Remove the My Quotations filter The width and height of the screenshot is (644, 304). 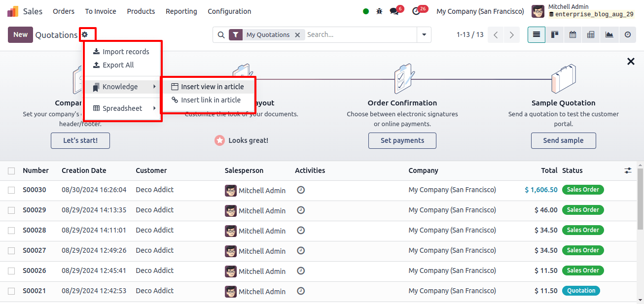(x=297, y=35)
